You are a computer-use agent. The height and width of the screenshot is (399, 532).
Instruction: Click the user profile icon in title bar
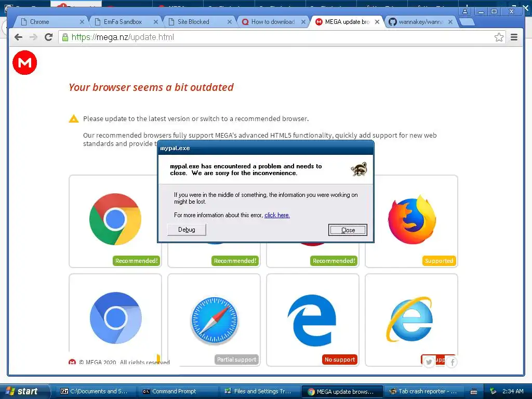click(x=465, y=11)
